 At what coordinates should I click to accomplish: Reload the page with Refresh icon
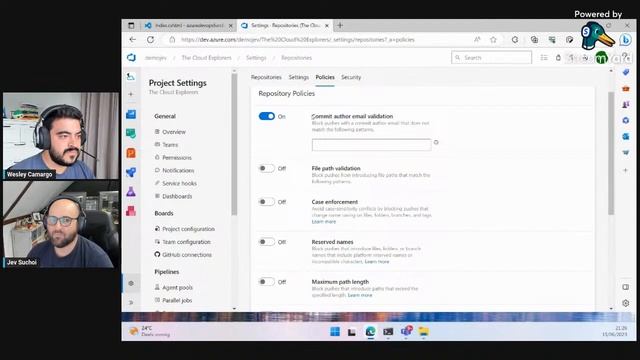tap(151, 40)
